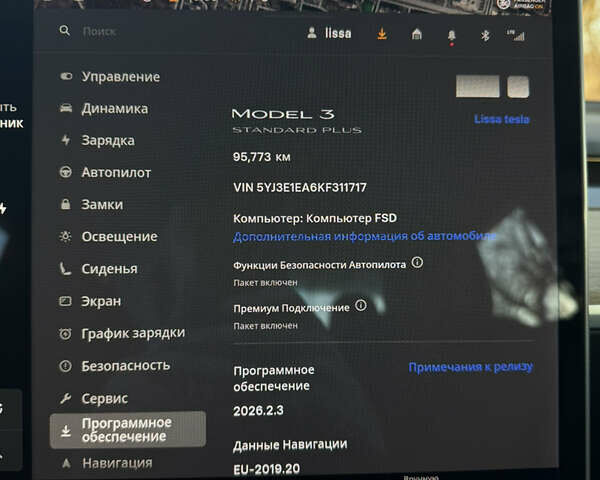Select График зарядки in the sidebar

coord(122,333)
